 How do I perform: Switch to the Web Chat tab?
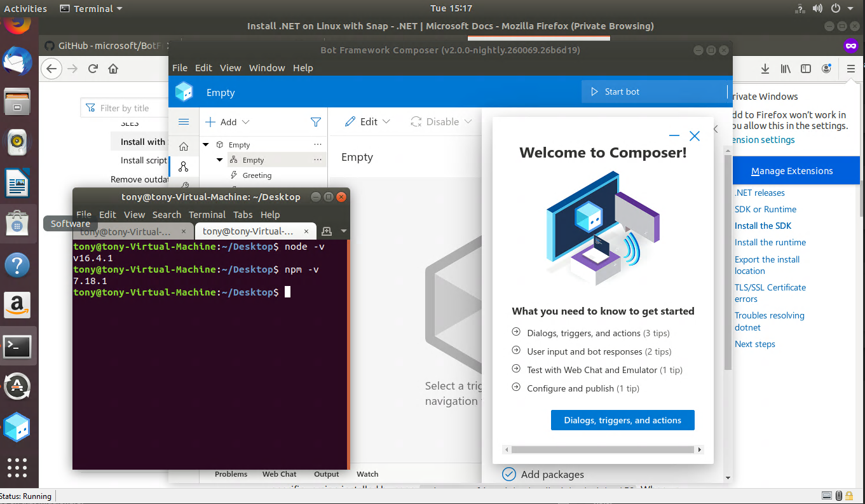279,474
